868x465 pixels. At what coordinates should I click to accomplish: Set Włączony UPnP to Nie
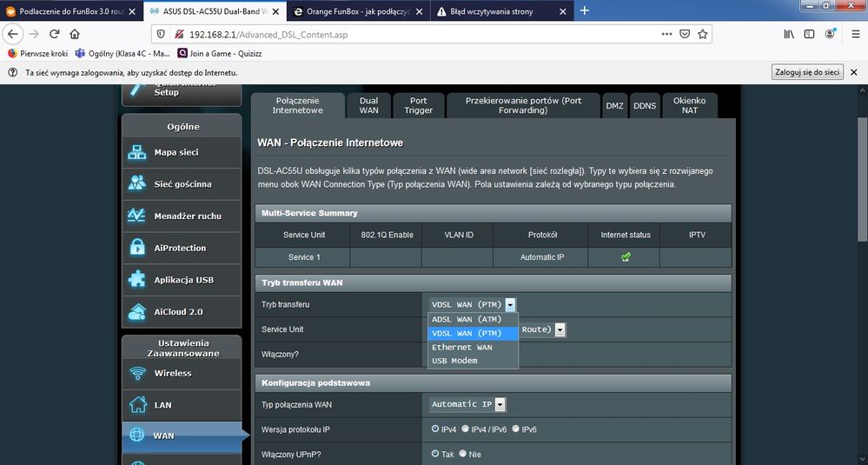pyautogui.click(x=463, y=454)
